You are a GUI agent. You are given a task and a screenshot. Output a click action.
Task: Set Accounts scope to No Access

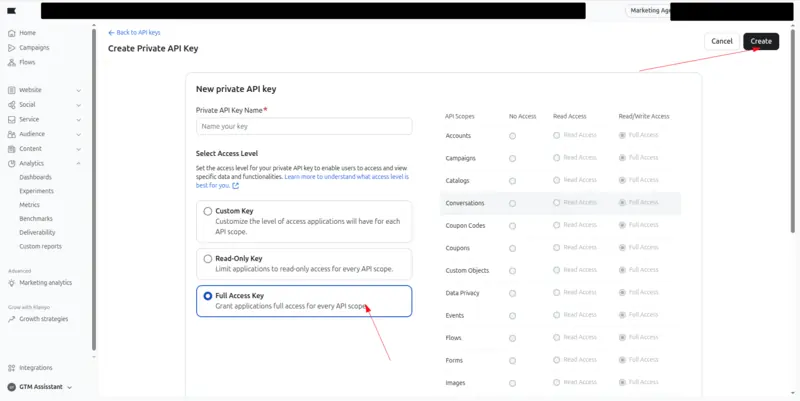tap(512, 136)
